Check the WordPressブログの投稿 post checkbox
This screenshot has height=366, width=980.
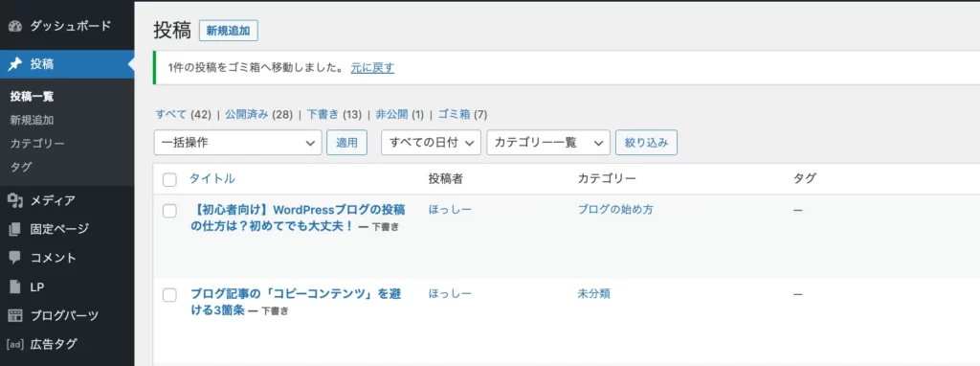169,211
